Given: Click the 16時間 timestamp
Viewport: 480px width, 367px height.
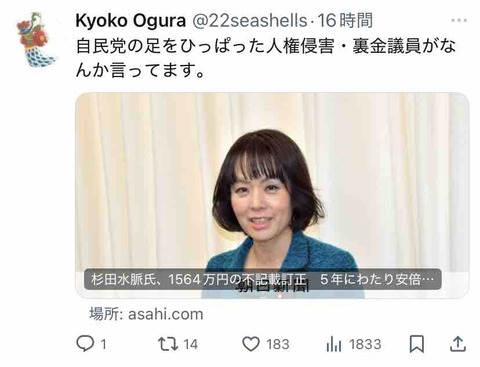Looking at the screenshot, I should tap(345, 21).
